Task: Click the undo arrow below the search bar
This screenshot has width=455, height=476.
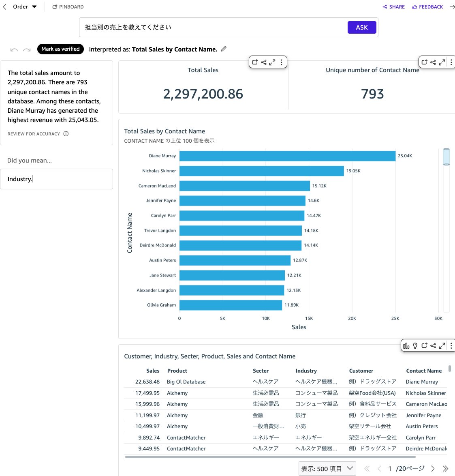Action: 14,49
